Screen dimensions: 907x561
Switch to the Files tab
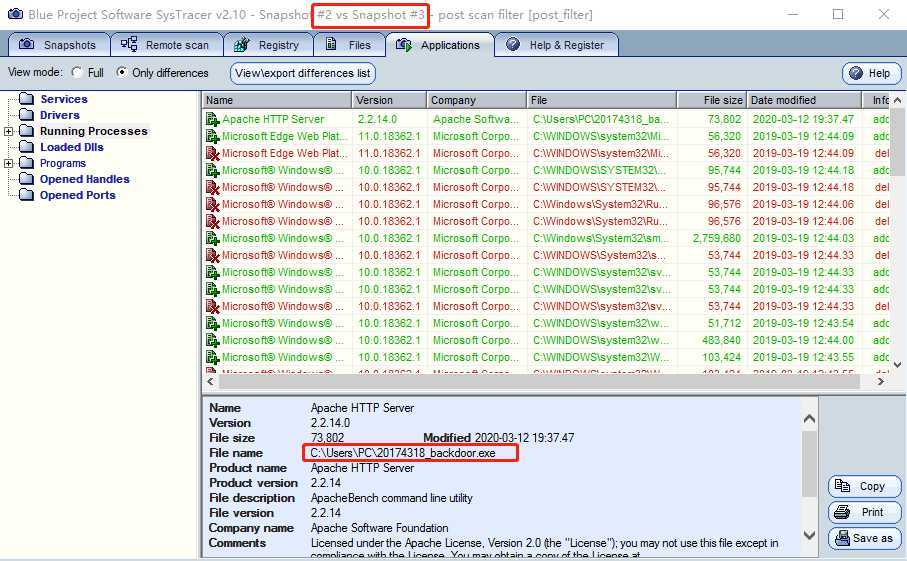click(349, 45)
